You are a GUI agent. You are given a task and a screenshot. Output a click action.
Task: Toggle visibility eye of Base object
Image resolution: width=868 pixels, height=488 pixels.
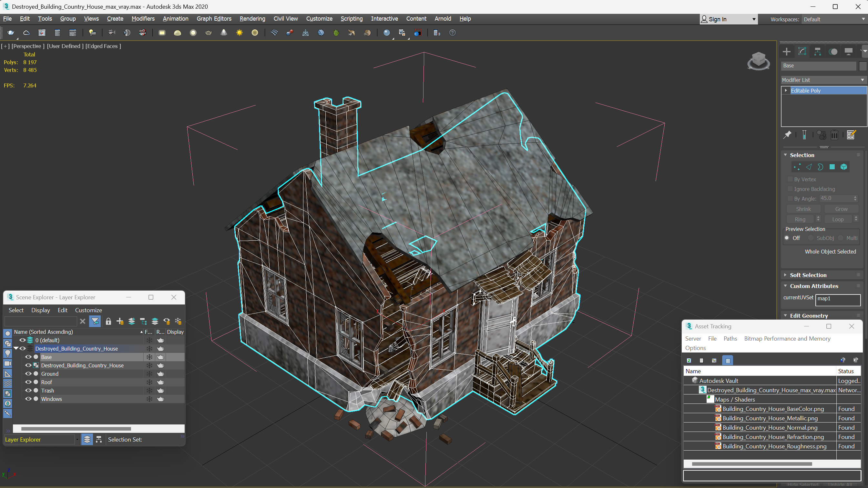coord(28,357)
